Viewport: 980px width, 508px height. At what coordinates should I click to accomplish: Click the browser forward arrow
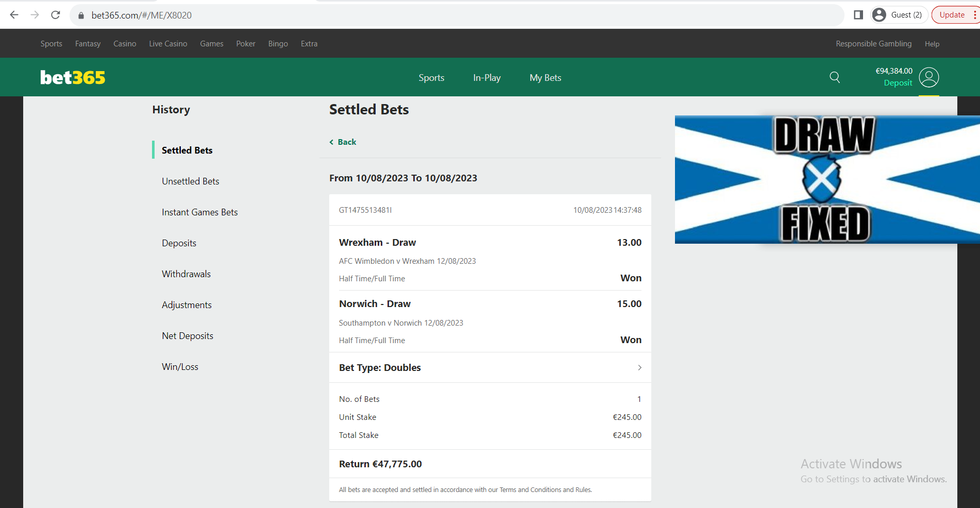pyautogui.click(x=35, y=15)
